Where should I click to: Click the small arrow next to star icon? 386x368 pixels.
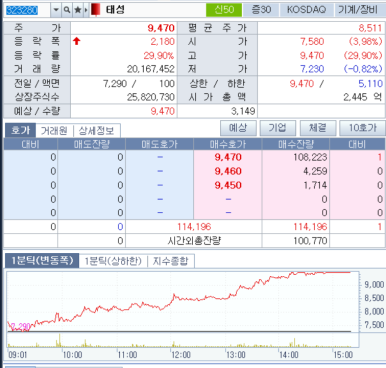(x=86, y=10)
